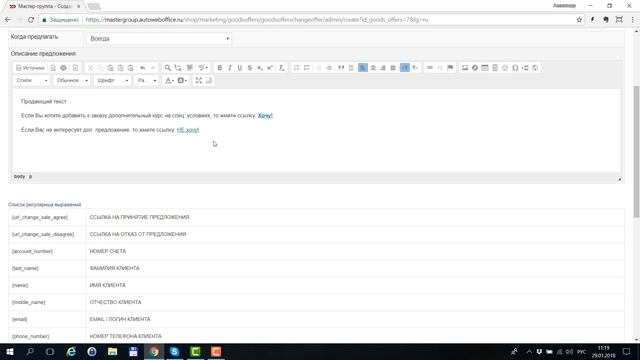Click {url_change_sale_disagree} expression cell
640x360 pixels.
[47, 234]
